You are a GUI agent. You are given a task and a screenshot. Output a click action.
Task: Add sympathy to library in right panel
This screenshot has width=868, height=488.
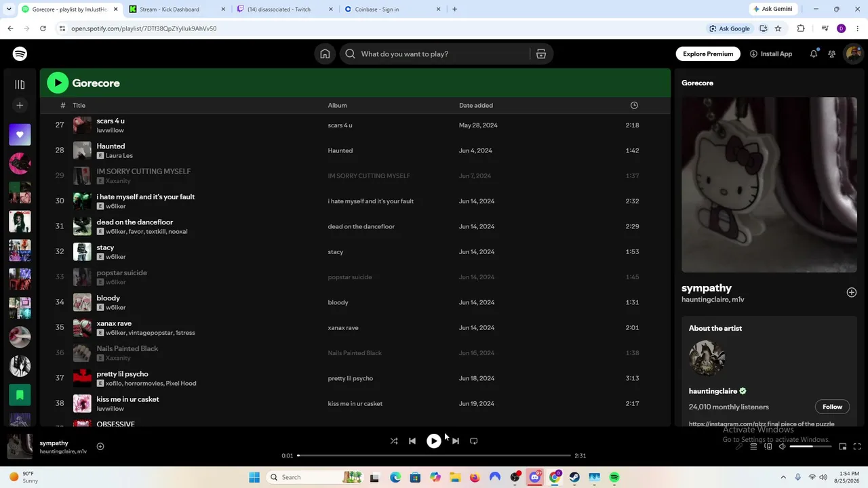852,292
